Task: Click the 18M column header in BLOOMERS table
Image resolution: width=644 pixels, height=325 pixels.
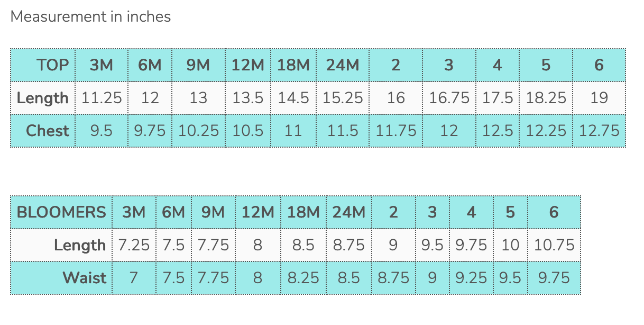Action: click(x=303, y=212)
